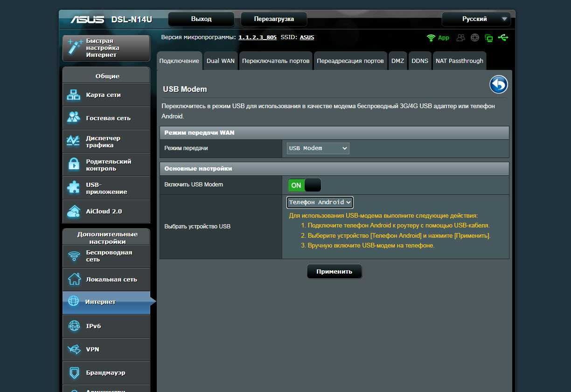
Task: Turn off the Включить USB Modem switch
Action: [x=304, y=185]
